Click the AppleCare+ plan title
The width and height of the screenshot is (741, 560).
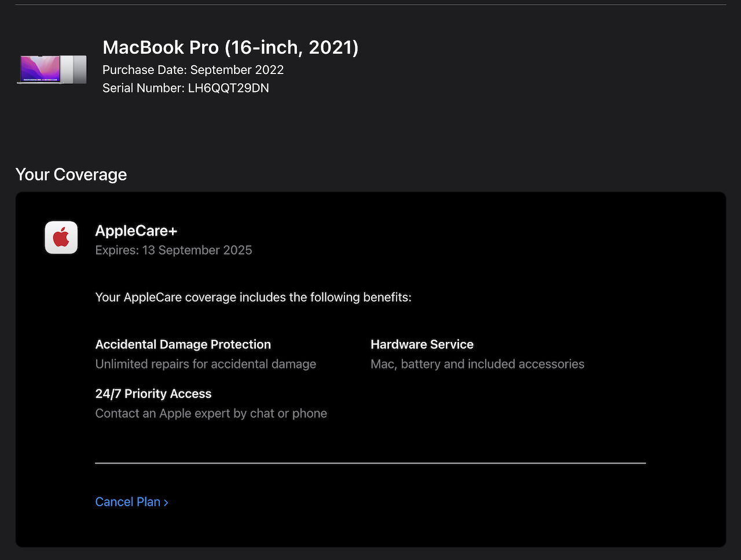[136, 230]
